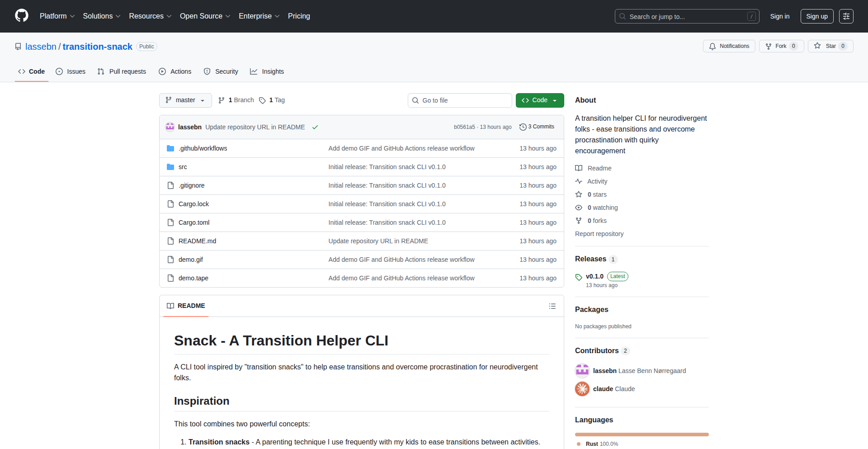Switch to the Actions tab
This screenshot has height=449, width=868.
[175, 71]
